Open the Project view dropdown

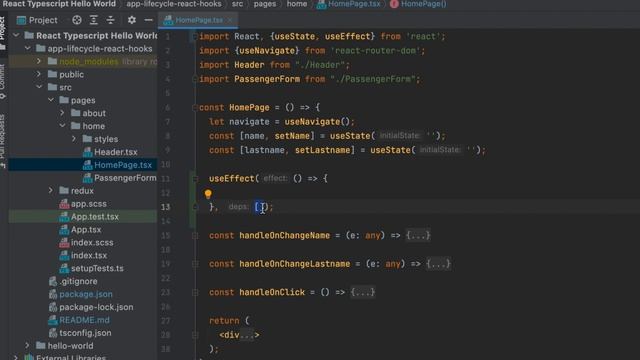click(x=37, y=20)
